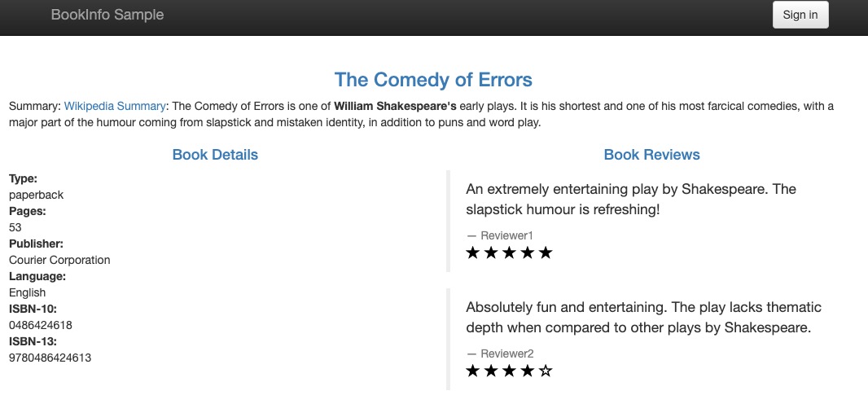The image size is (868, 404).
Task: Open the Wikipedia Summary link
Action: pos(115,107)
